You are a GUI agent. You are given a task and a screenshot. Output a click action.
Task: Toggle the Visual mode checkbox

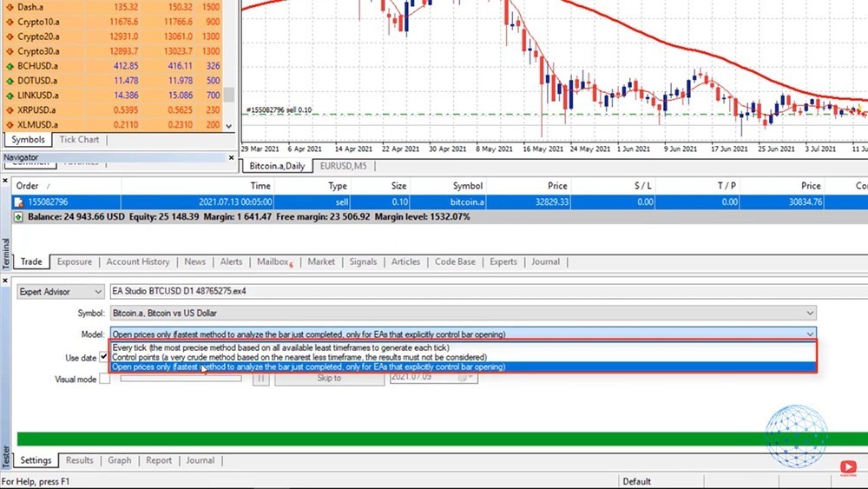[104, 379]
